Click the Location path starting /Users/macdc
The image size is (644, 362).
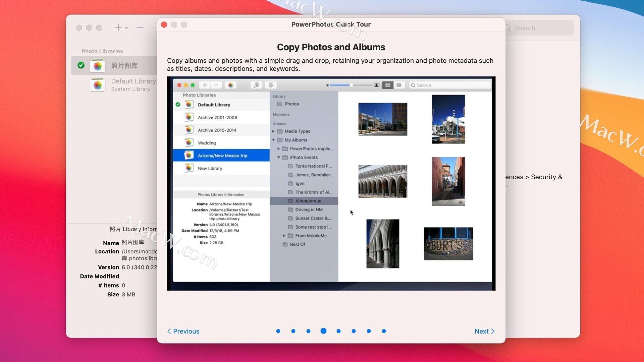pos(139,255)
